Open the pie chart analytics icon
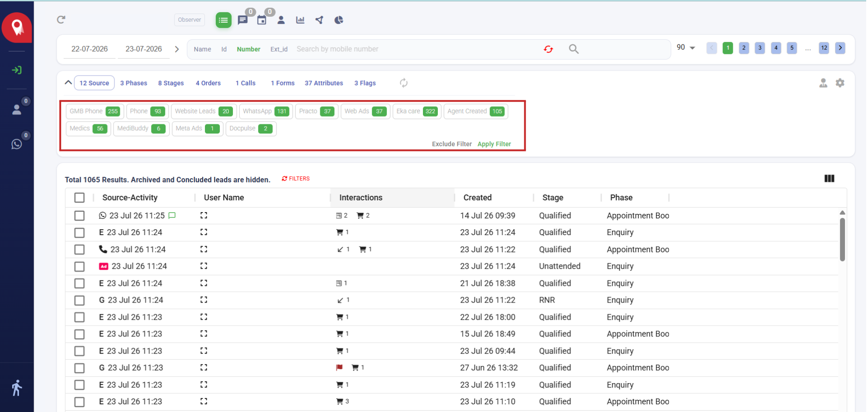The image size is (868, 412). click(x=339, y=20)
